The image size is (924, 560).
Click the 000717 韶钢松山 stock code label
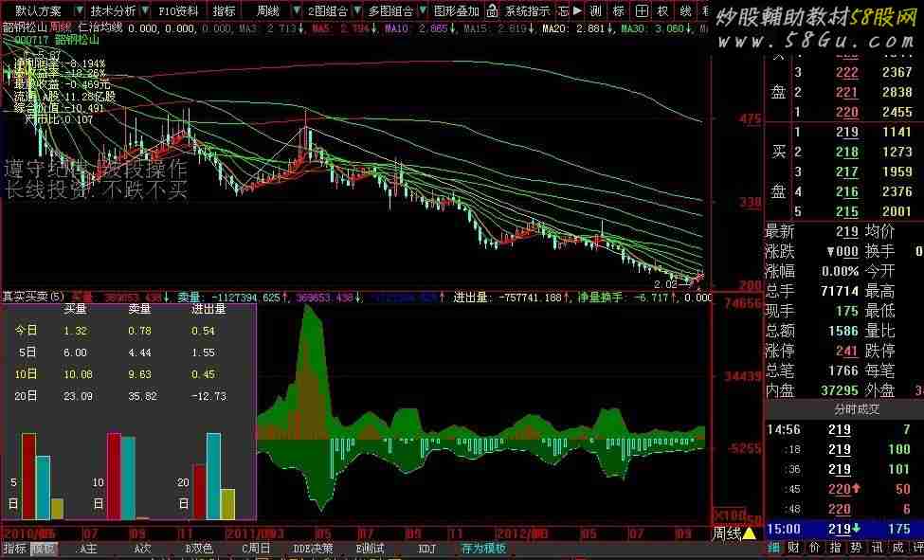57,40
